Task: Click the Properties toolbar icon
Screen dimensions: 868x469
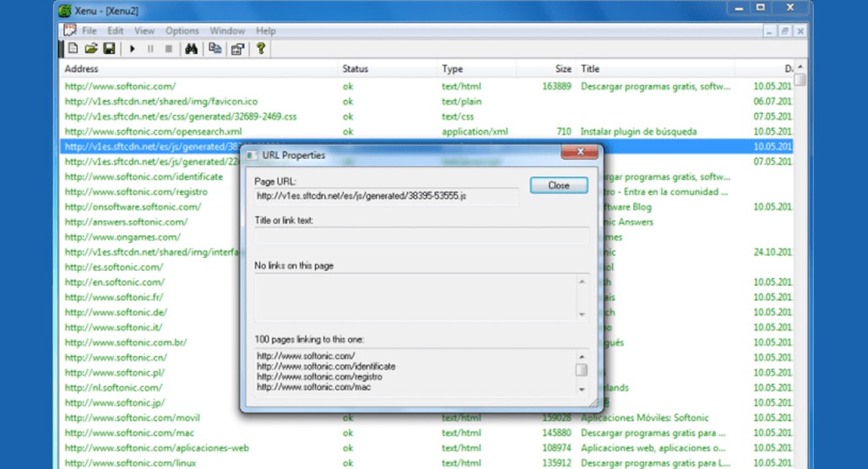Action: 237,49
